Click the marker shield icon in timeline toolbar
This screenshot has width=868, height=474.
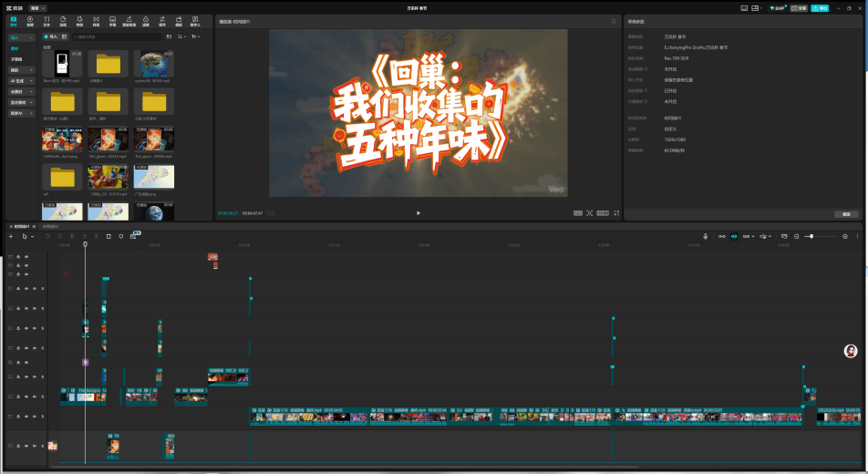coord(120,236)
